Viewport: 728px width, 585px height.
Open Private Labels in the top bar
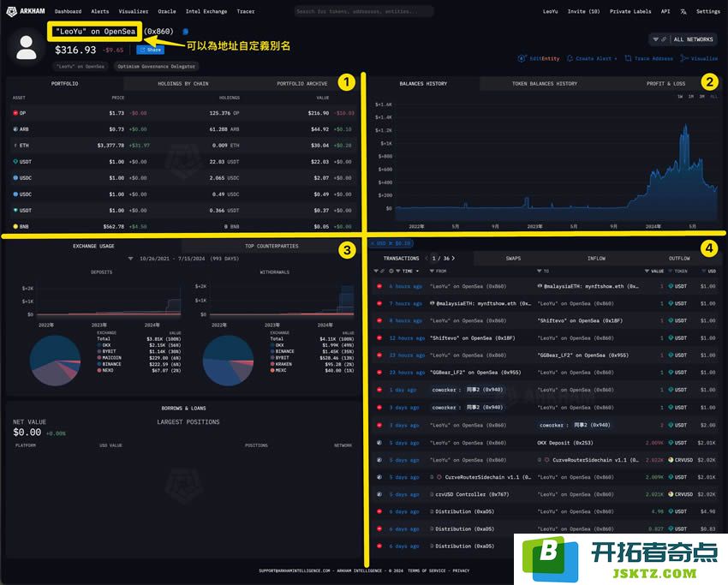click(630, 12)
